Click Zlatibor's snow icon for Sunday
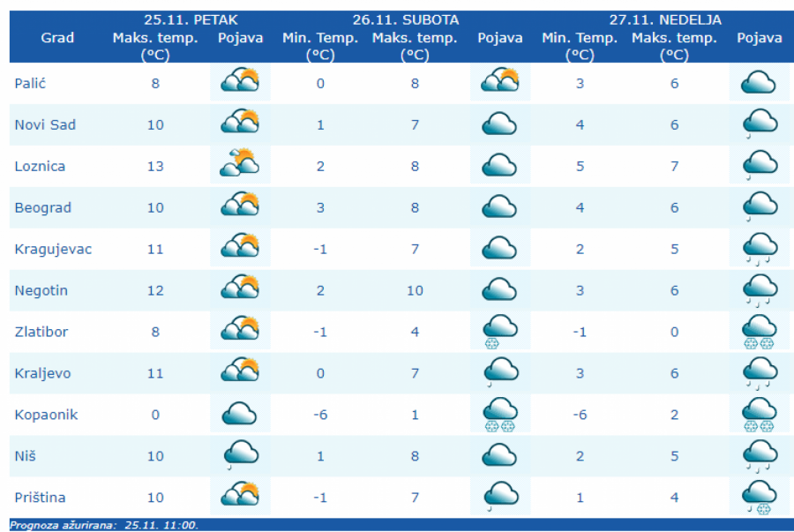Screen dimensions: 794x532 coord(759,332)
